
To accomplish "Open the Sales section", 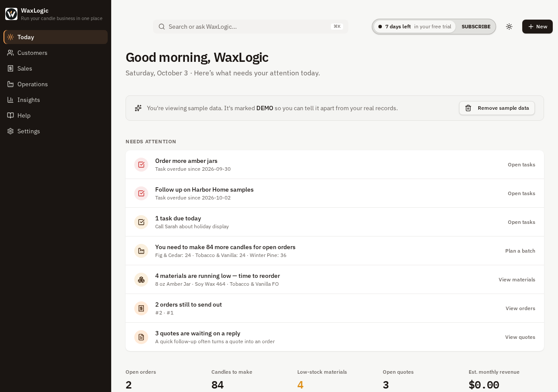I will 55,68.
